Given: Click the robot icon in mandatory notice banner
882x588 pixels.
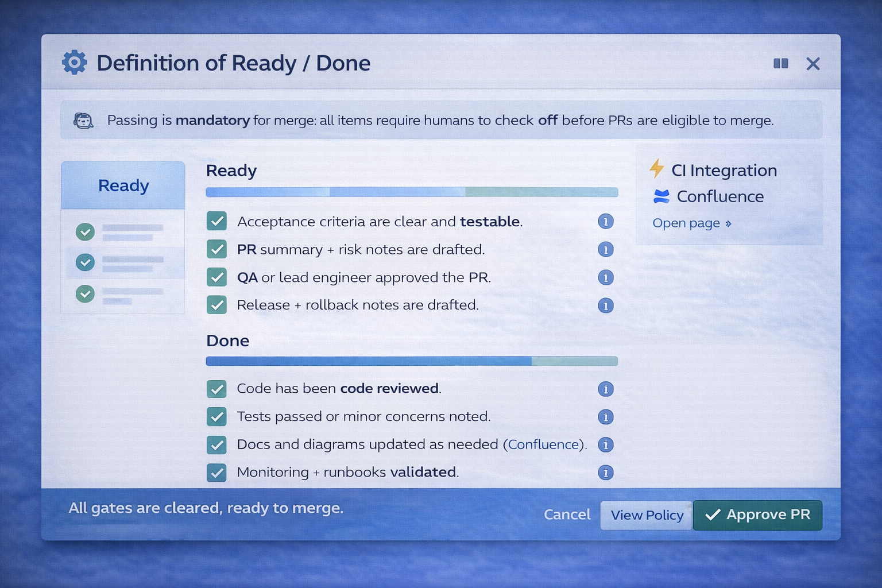Looking at the screenshot, I should [84, 121].
